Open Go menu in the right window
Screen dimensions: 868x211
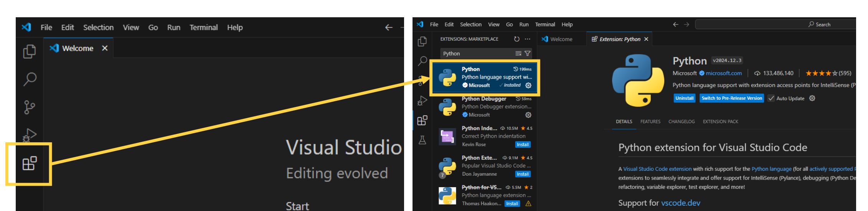coord(509,24)
